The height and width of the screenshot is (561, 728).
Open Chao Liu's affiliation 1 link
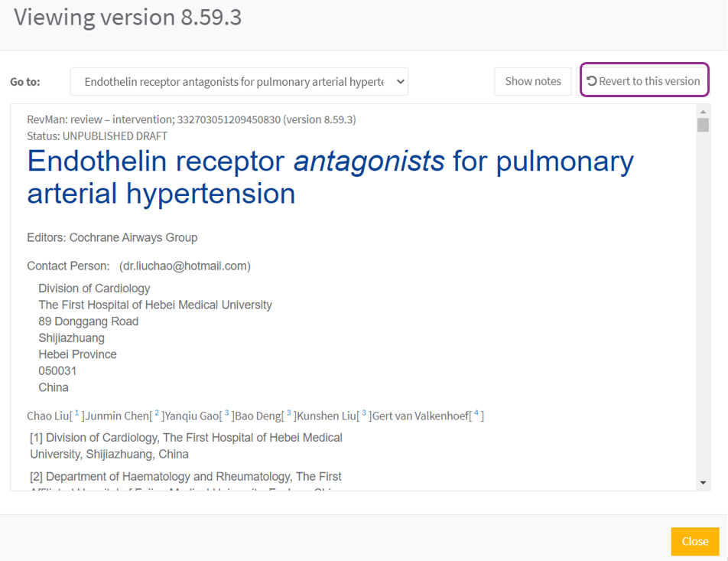[x=77, y=414]
